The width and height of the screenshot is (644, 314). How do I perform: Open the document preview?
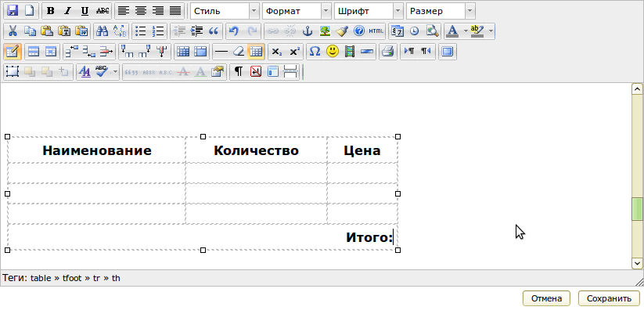(432, 31)
